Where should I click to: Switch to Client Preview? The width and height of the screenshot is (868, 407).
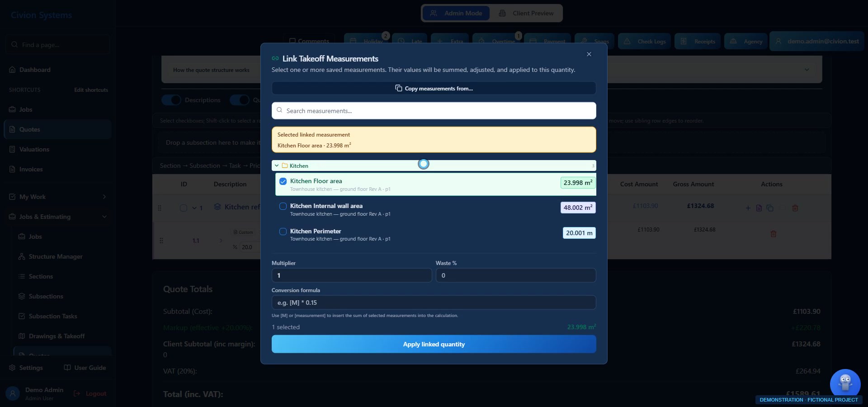click(526, 13)
